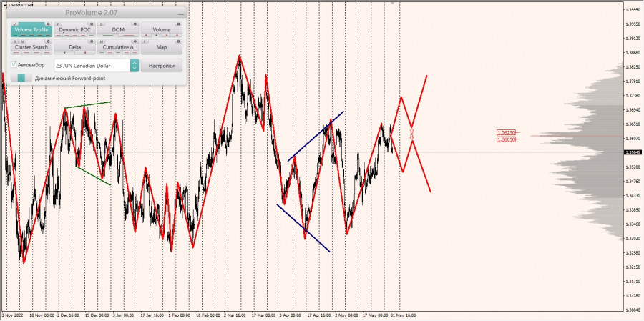The image size is (644, 321).
Task: Open Delta gear settings
Action: tap(92, 41)
